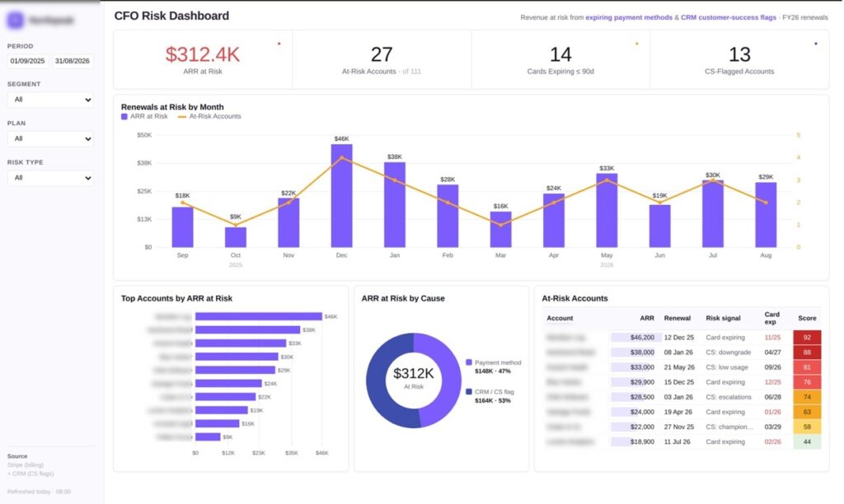Viewport: 844px width, 504px height.
Task: Open the Risk Type dropdown
Action: pyautogui.click(x=50, y=178)
